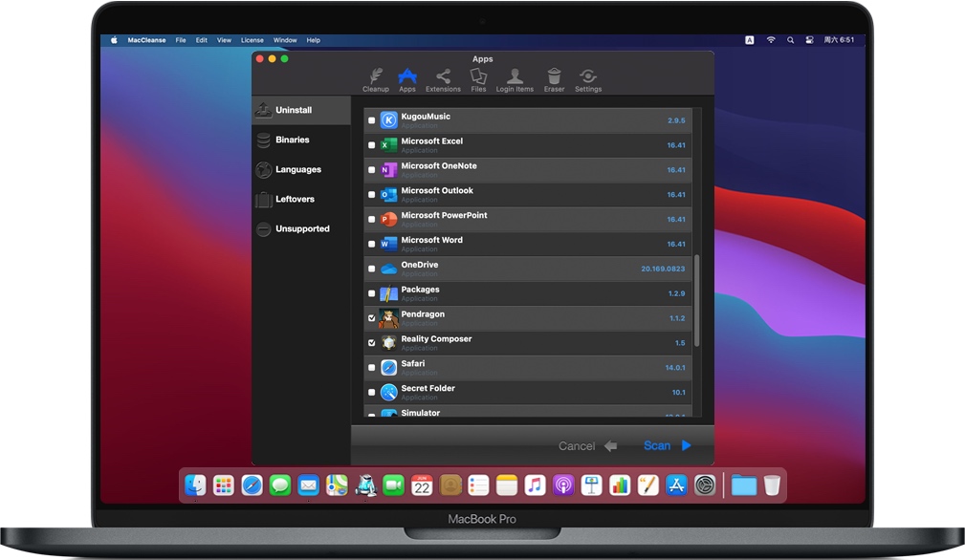Open the Cleanup toolbar section

[x=375, y=80]
